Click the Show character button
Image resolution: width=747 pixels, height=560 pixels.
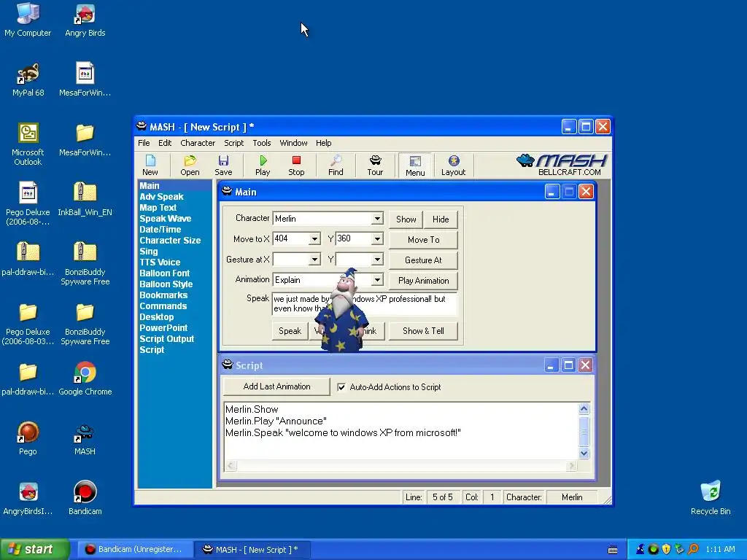pyautogui.click(x=406, y=219)
